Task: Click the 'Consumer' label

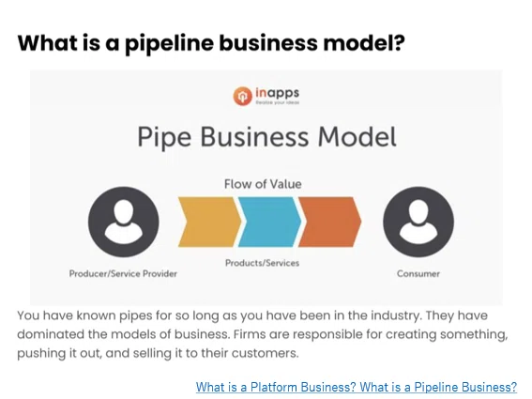Action: click(418, 274)
